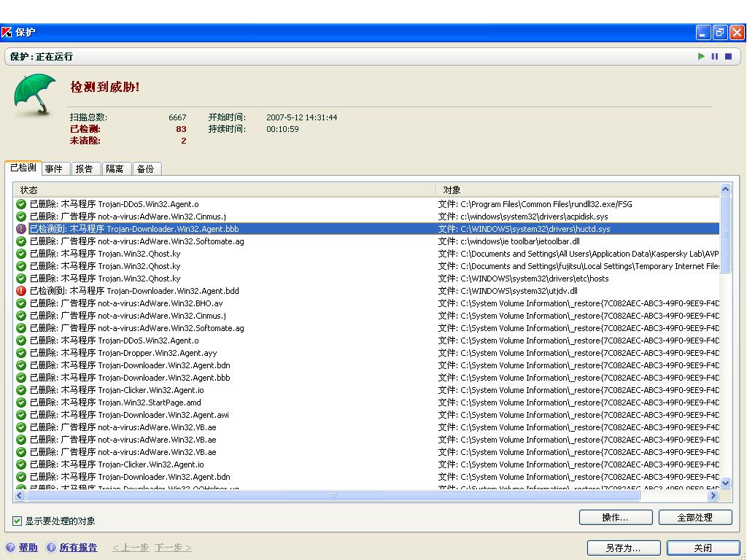This screenshot has width=747, height=560.
Task: Click the vertical scrollbar up arrow
Action: coord(726,189)
